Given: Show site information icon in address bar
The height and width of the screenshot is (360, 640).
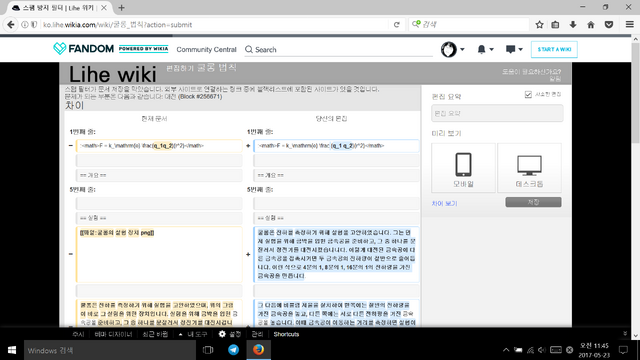Looking at the screenshot, I should tap(25, 24).
